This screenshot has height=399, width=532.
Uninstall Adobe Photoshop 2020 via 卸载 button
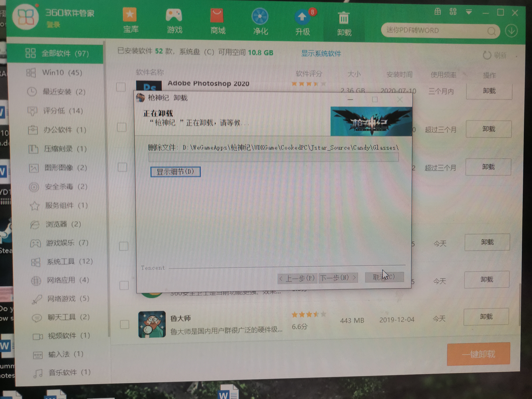[x=489, y=91]
